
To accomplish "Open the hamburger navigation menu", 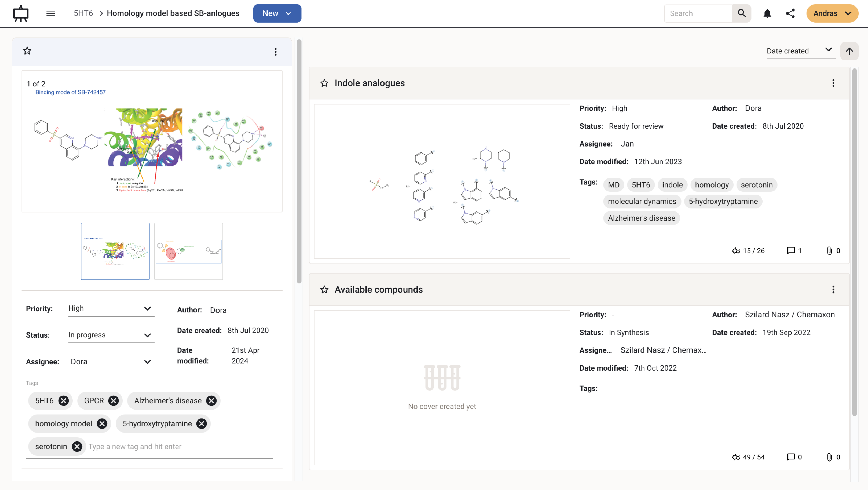I will pos(51,14).
